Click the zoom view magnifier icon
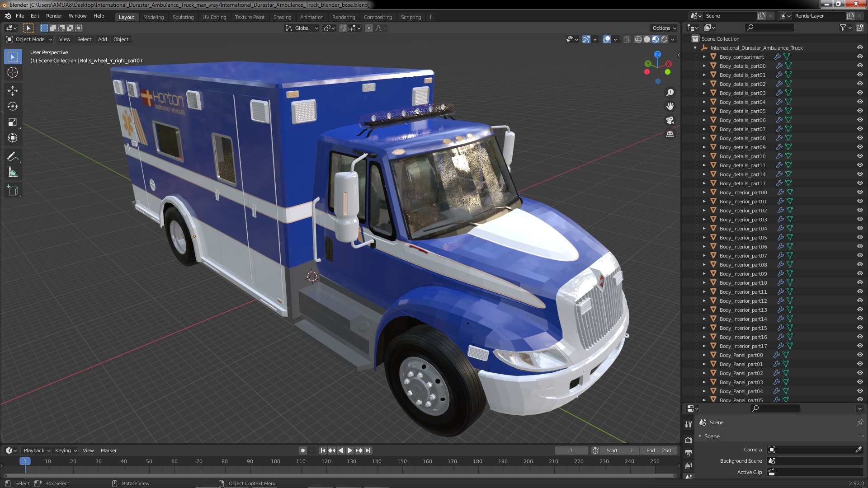868x488 pixels. click(670, 93)
